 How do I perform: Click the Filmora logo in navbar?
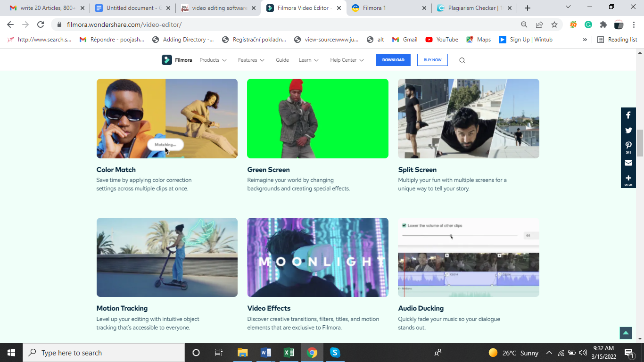(x=177, y=60)
